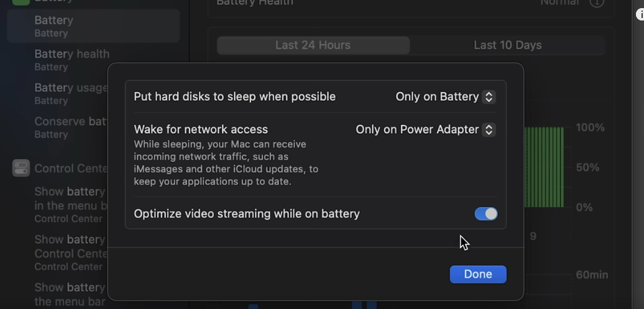Disable Optimize video streaming while on battery
Image resolution: width=644 pixels, height=309 pixels.
[485, 214]
